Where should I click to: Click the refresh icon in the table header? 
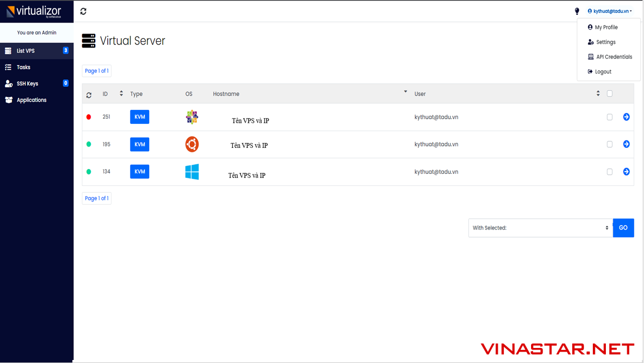pyautogui.click(x=89, y=94)
